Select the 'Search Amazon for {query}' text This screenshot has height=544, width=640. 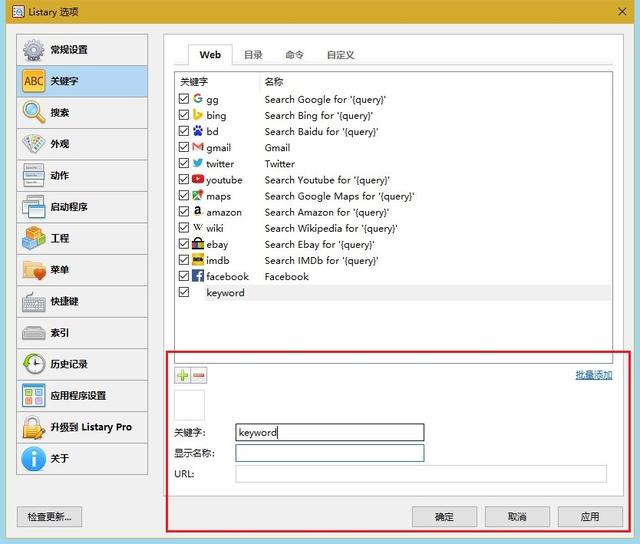point(327,212)
